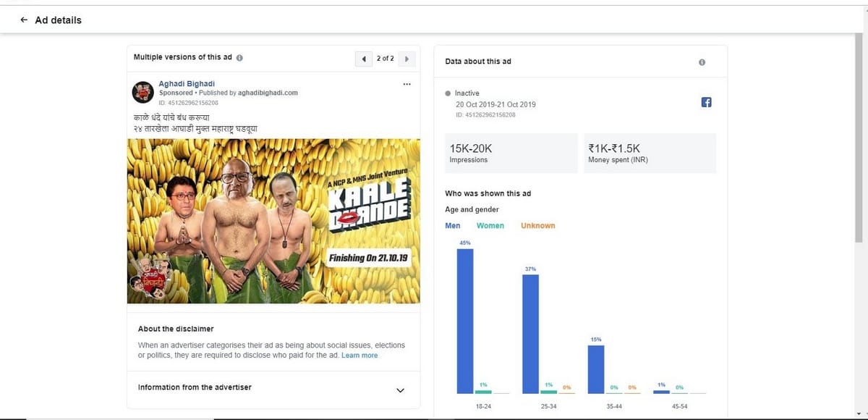Toggle the Women legend label
The image size is (868, 420).
[x=490, y=226]
